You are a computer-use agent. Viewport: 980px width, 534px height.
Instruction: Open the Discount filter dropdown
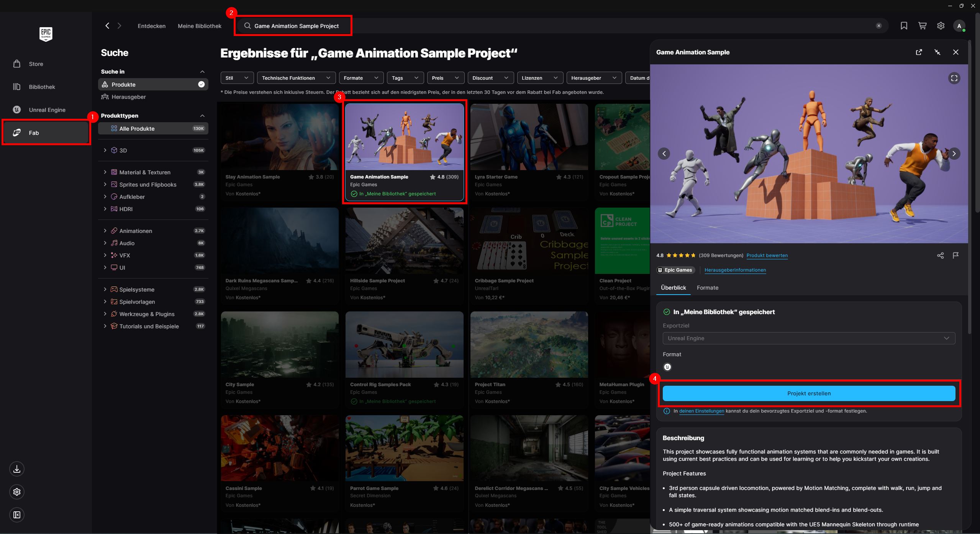coord(490,78)
